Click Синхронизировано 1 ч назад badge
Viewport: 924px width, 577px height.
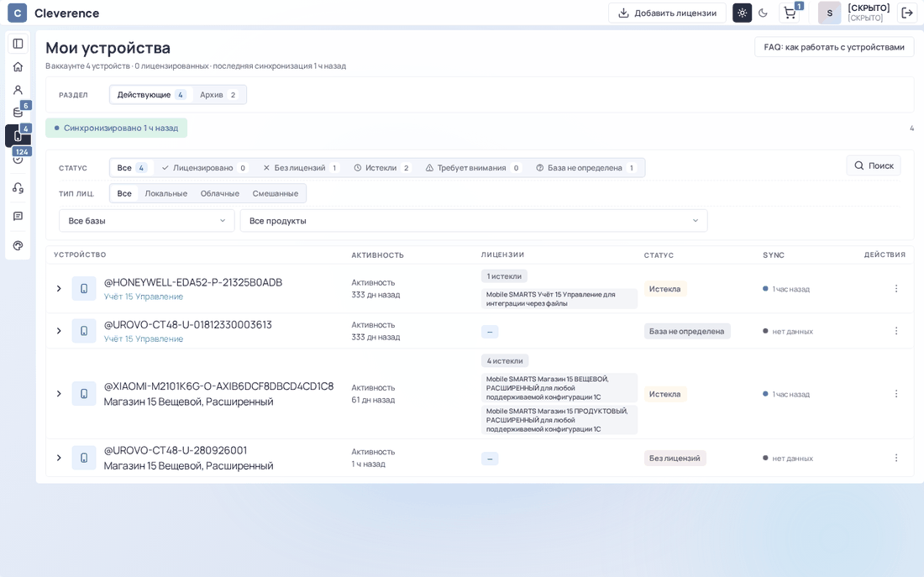(117, 128)
